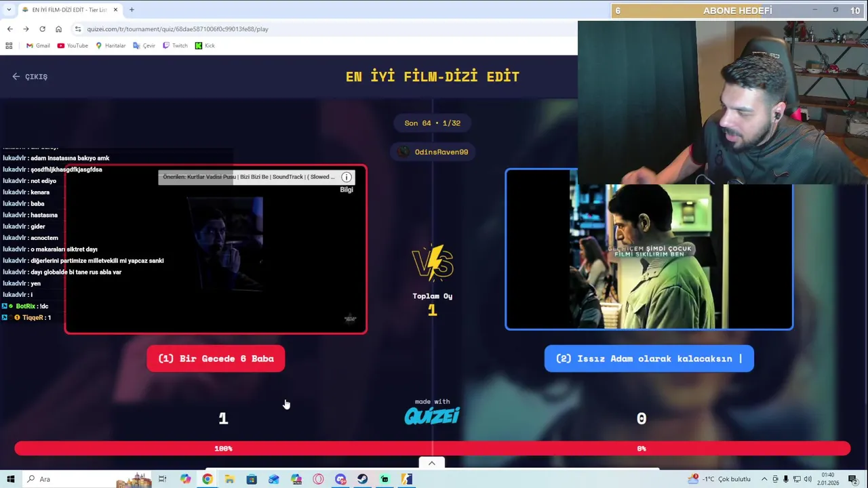Click the Toplam Oy counter
This screenshot has width=868, height=488.
[x=433, y=304]
